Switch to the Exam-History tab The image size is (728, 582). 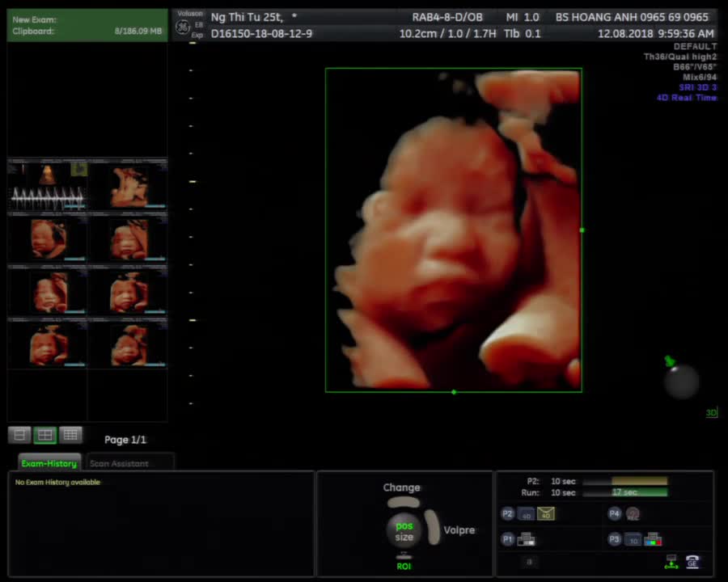pyautogui.click(x=49, y=463)
